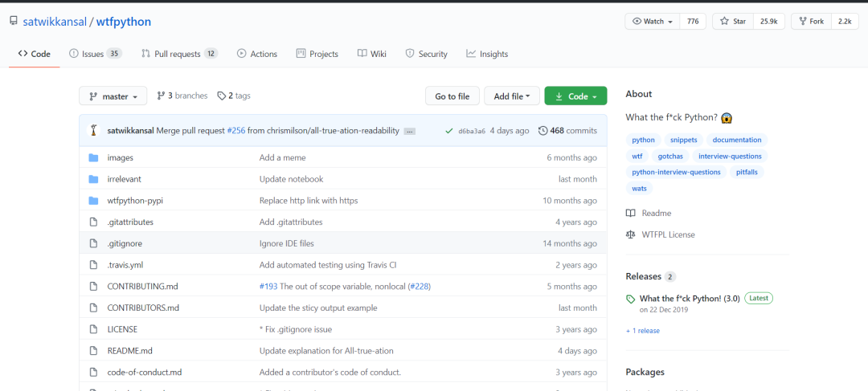This screenshot has height=391, width=868.
Task: View the 468 commits history
Action: (x=568, y=131)
